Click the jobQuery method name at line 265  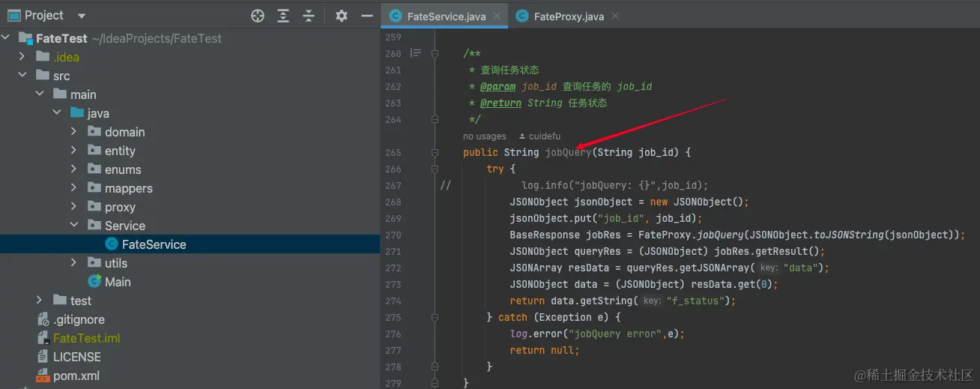[568, 152]
